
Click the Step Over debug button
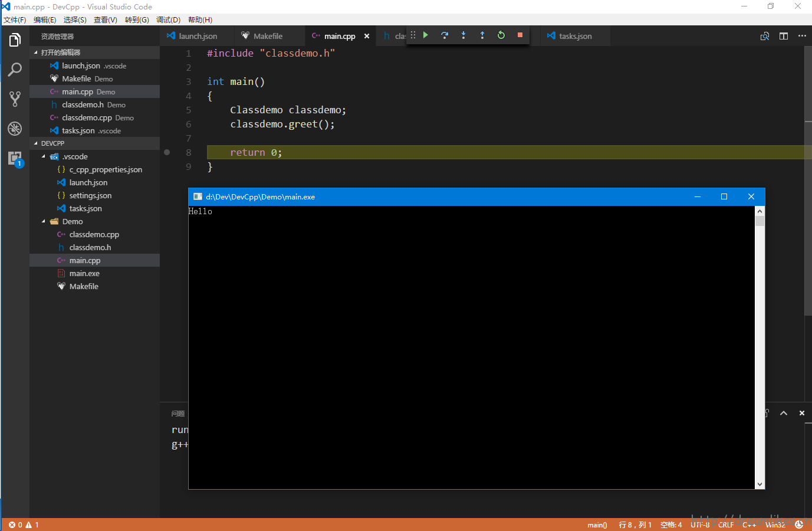click(x=445, y=35)
